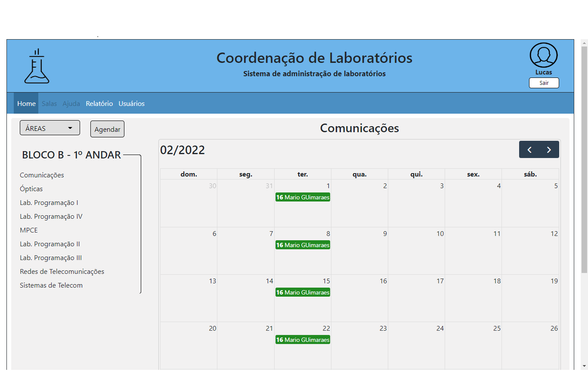Open the ÁREAS dropdown
This screenshot has height=372, width=588.
pyautogui.click(x=50, y=127)
